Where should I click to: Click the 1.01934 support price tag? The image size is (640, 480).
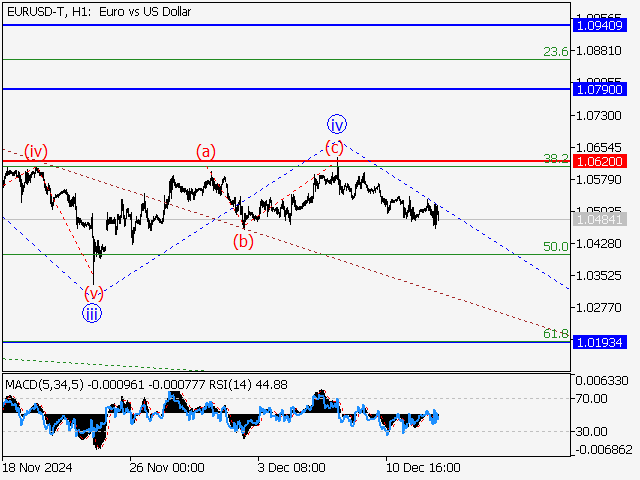[x=601, y=341]
